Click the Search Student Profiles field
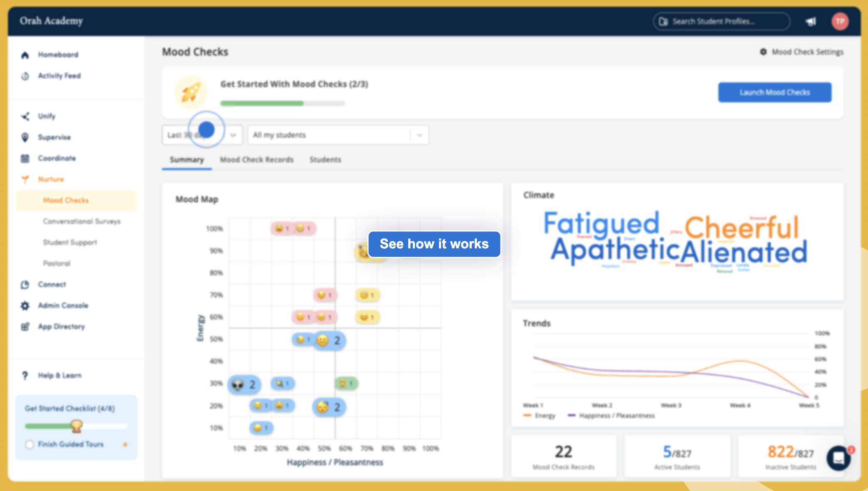Image resolution: width=868 pixels, height=491 pixels. [721, 21]
